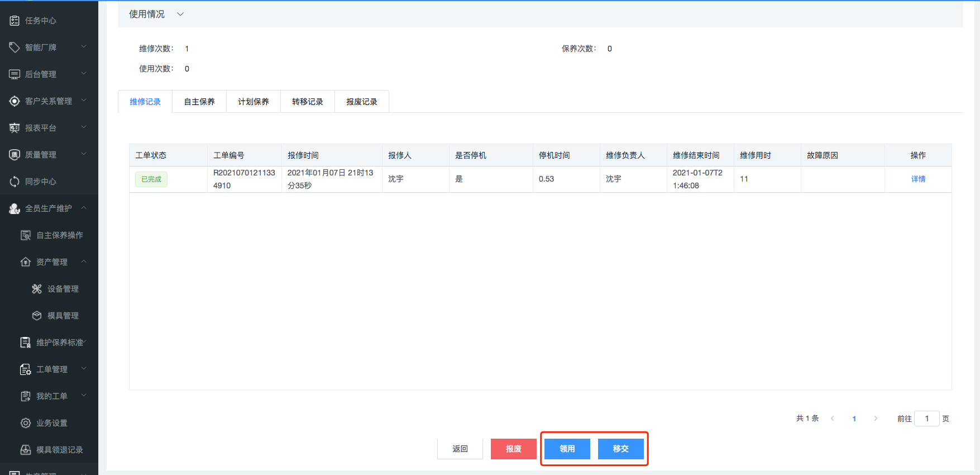
Task: Switch to the 自主保养 tab
Action: point(199,102)
